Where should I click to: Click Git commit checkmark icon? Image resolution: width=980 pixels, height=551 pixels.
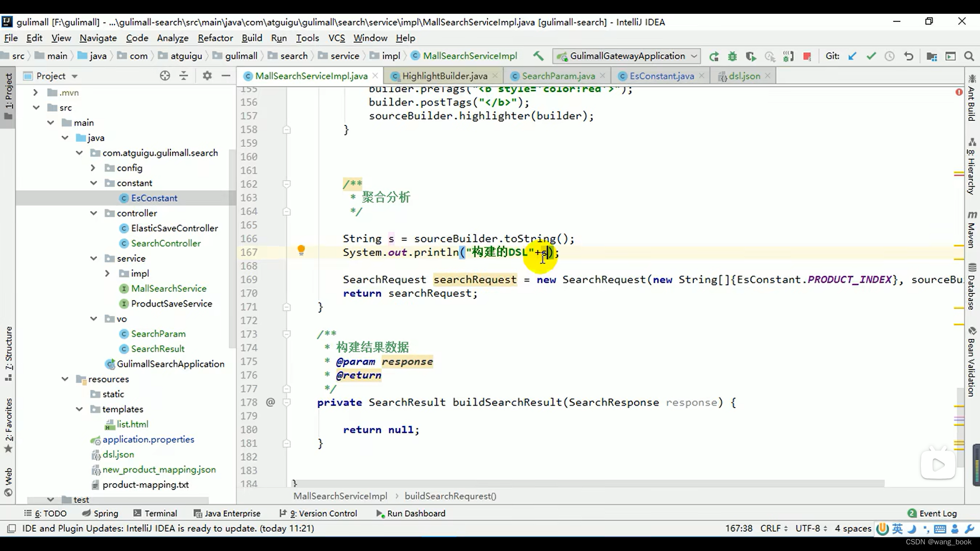point(871,56)
